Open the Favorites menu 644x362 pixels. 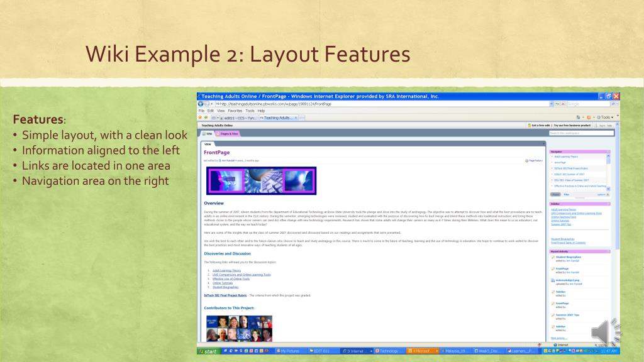click(x=235, y=111)
